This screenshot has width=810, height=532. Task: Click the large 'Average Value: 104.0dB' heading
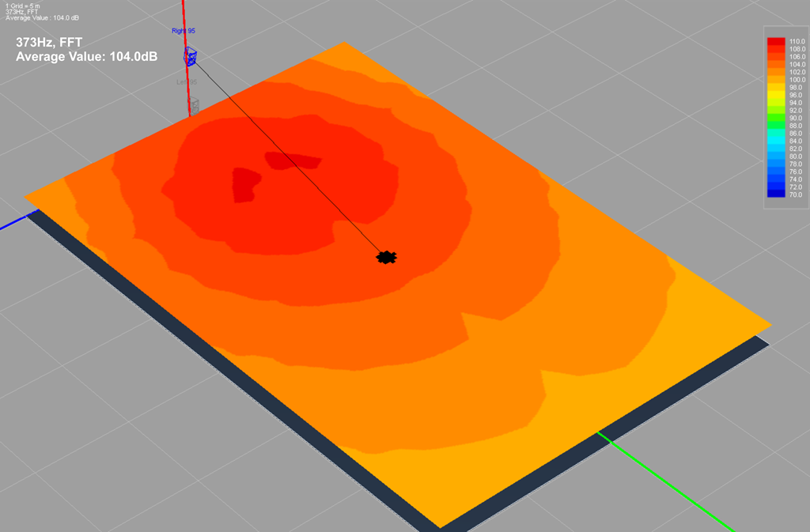(87, 56)
